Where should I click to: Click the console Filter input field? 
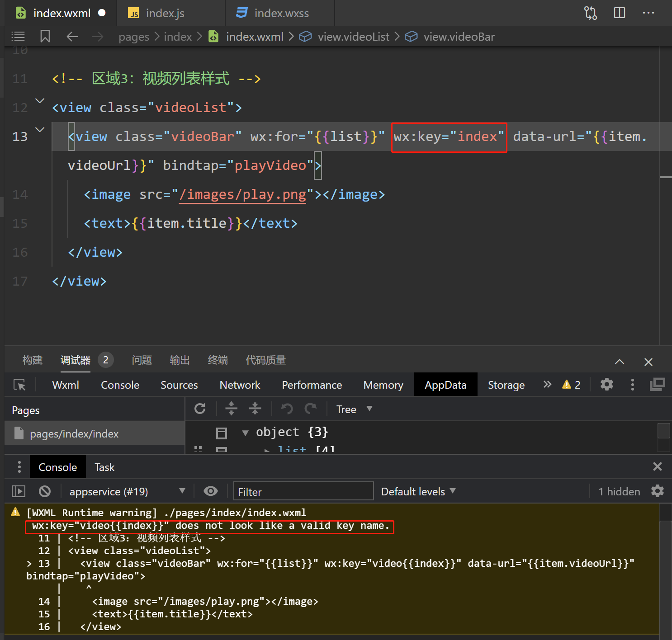point(303,491)
